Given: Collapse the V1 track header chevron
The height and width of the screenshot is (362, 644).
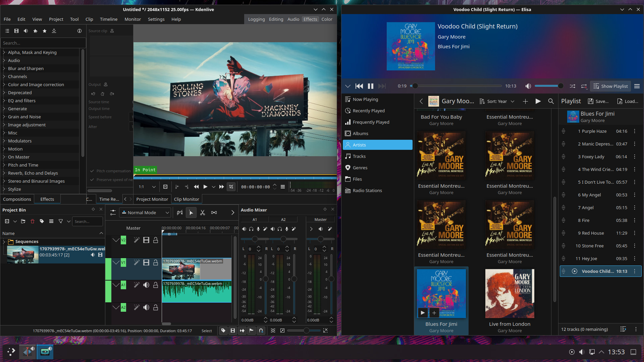Looking at the screenshot, I should pos(116,262).
